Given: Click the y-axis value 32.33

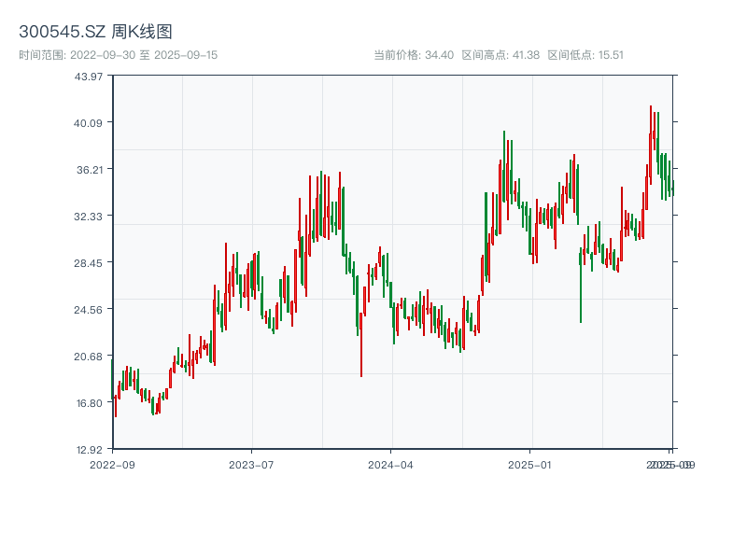Looking at the screenshot, I should pos(88,217).
